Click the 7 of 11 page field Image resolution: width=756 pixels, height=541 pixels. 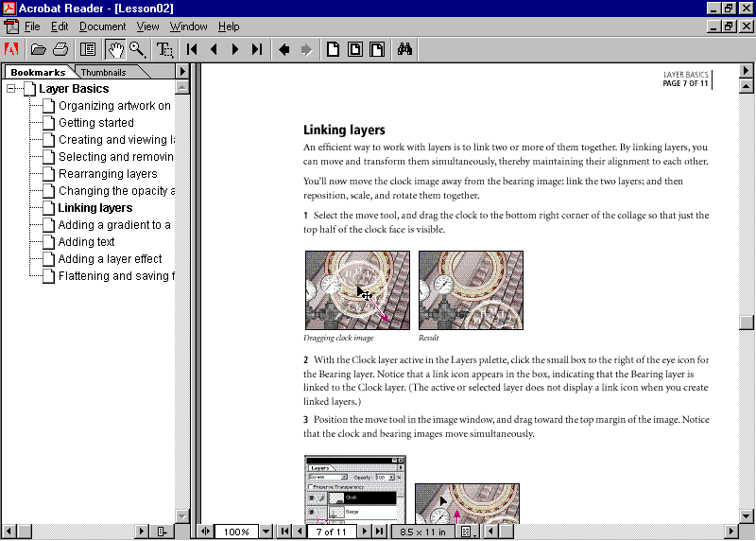(332, 532)
